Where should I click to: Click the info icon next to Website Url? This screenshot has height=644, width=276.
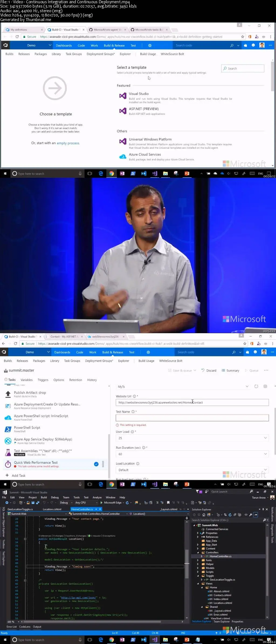(x=134, y=396)
